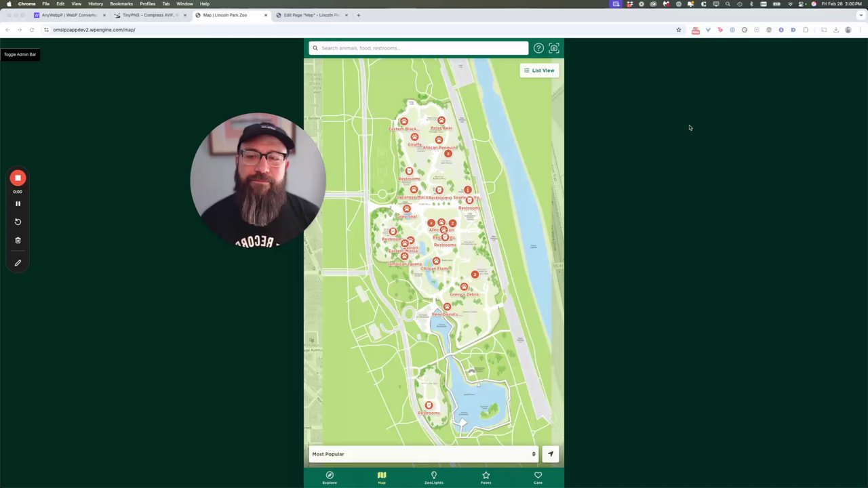868x488 pixels.
Task: Open the Giraffe map pin
Action: click(x=414, y=137)
